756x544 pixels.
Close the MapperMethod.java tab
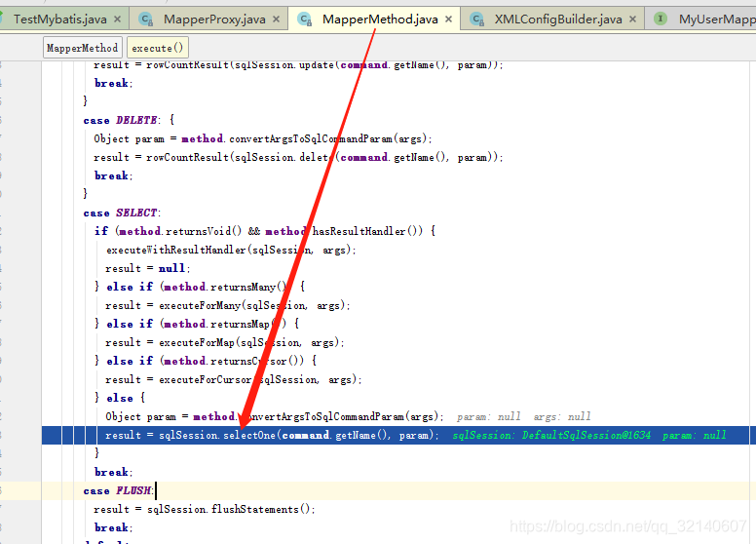pos(448,19)
